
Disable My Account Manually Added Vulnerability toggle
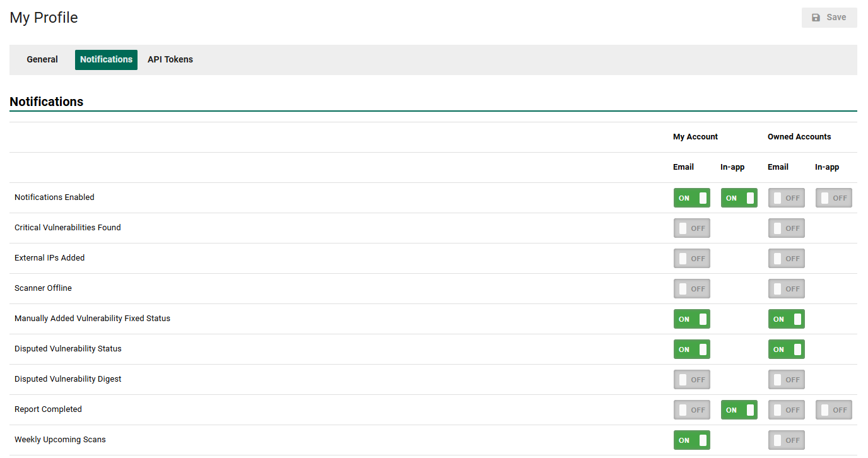point(691,319)
